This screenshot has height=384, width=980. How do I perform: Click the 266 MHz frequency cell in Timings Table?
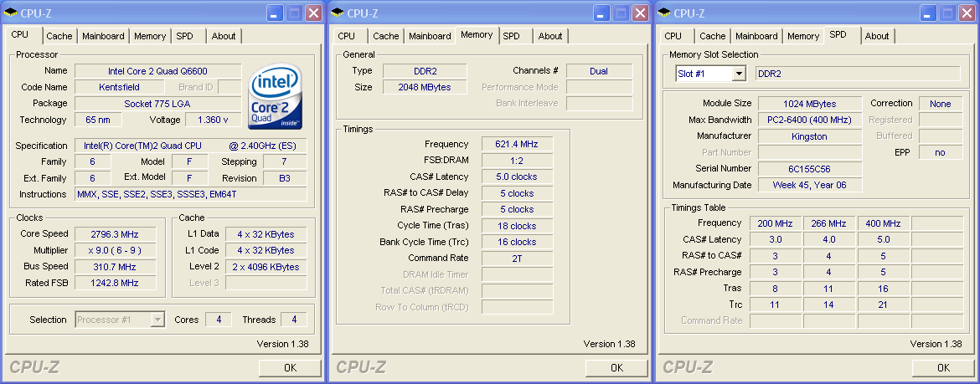click(x=828, y=223)
